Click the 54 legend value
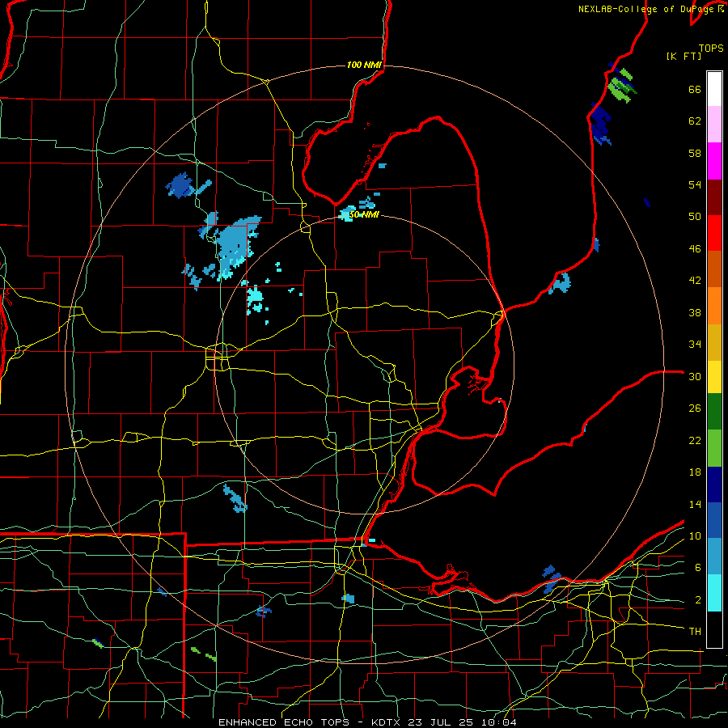The image size is (728, 728). pyautogui.click(x=695, y=184)
